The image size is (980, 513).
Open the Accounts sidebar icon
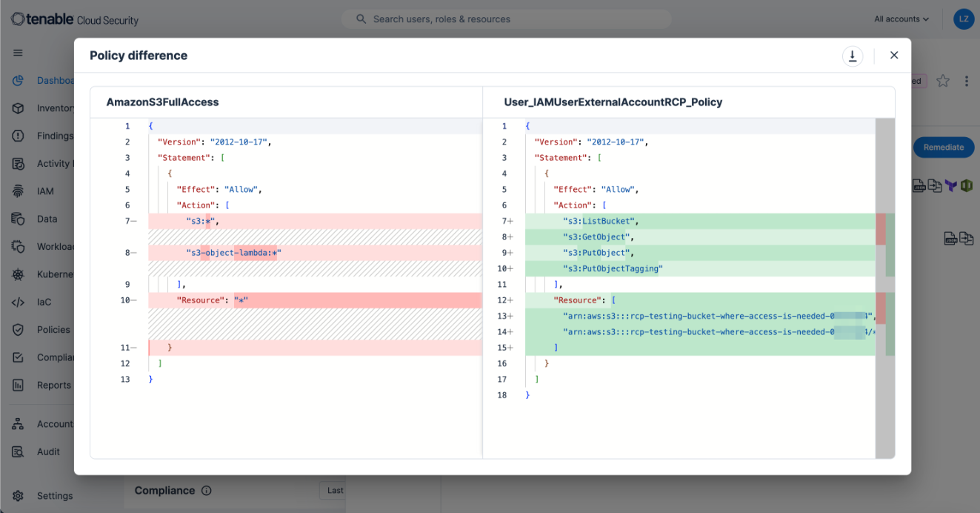(x=19, y=424)
